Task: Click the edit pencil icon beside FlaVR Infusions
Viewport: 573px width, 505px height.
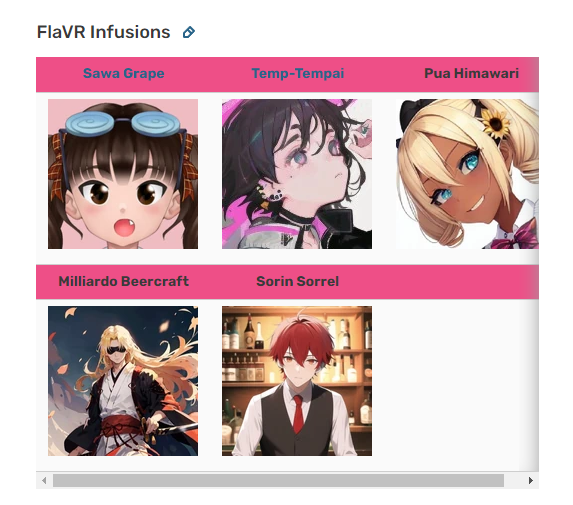Action: click(x=189, y=33)
